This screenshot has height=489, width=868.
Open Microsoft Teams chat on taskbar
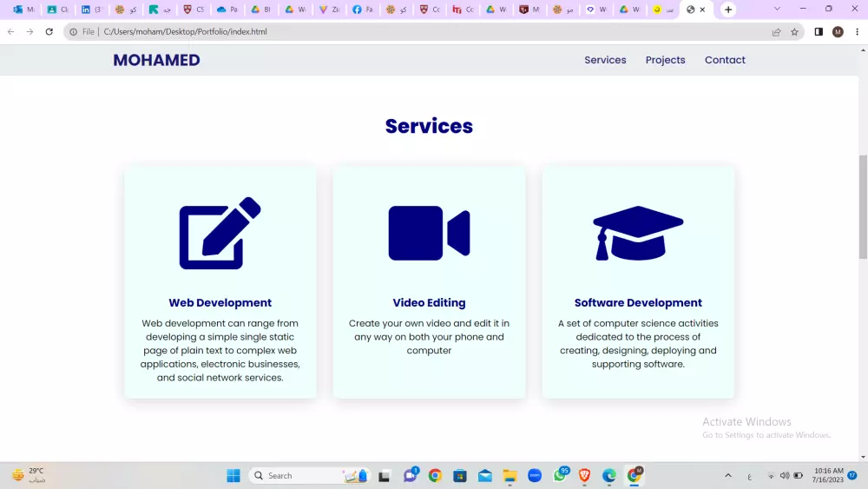coord(411,475)
